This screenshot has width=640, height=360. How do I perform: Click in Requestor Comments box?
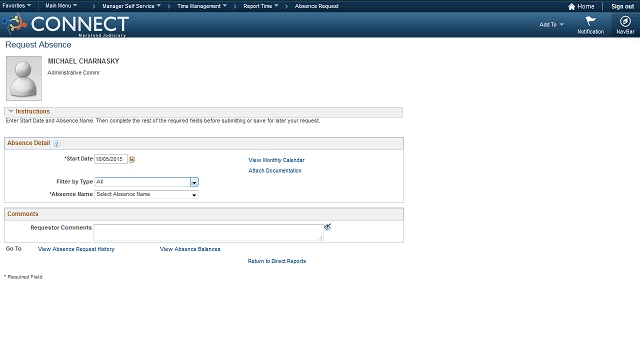(x=208, y=232)
